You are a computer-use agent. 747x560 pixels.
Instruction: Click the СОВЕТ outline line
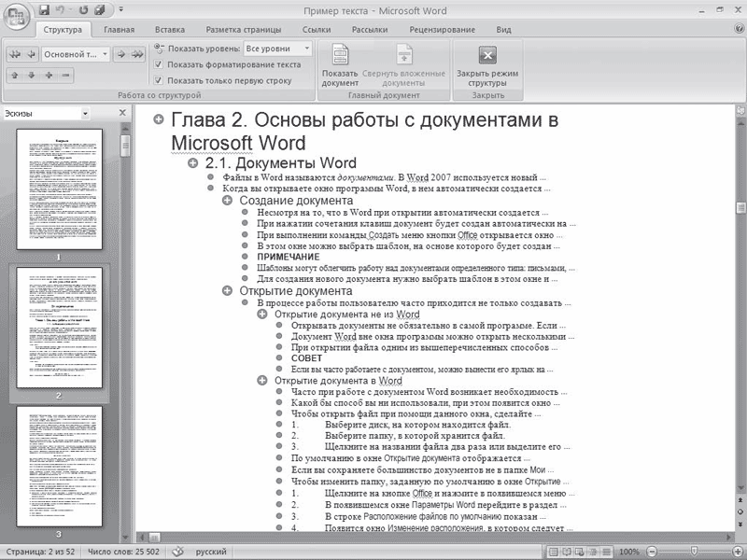click(x=307, y=358)
